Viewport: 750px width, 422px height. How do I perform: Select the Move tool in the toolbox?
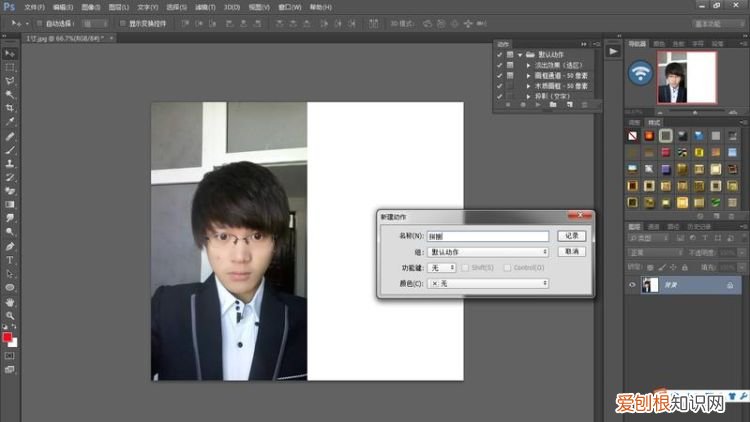click(x=10, y=52)
